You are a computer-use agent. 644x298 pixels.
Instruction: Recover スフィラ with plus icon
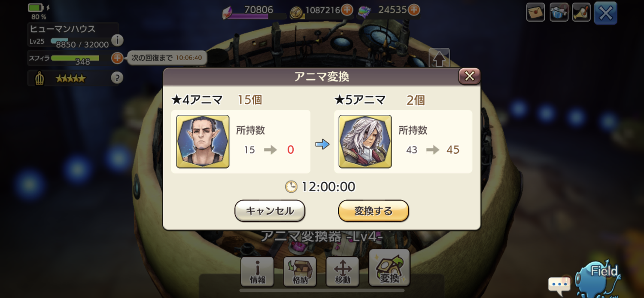pyautogui.click(x=117, y=58)
